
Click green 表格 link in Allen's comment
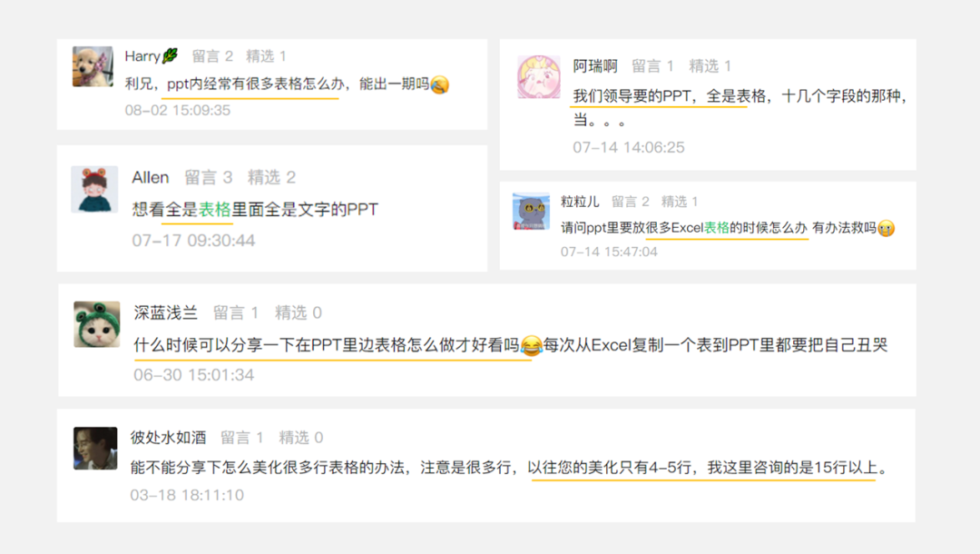tap(214, 210)
